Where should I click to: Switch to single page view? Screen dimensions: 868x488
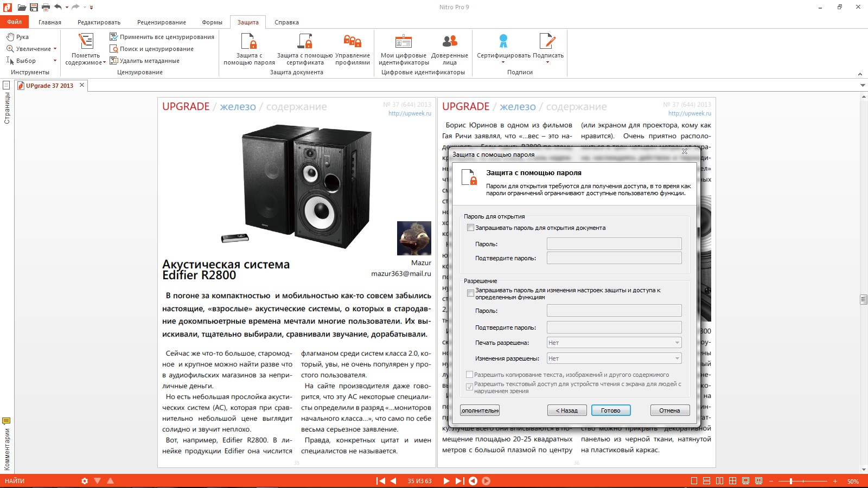694,481
